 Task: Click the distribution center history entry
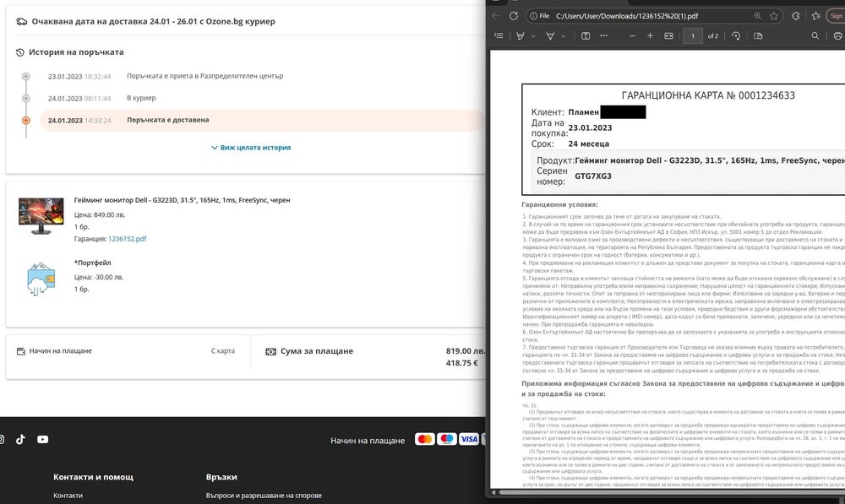pos(204,76)
